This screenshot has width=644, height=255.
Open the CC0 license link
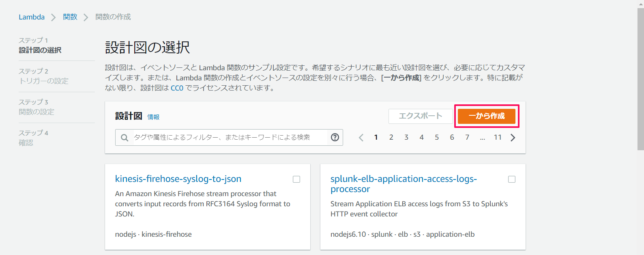pyautogui.click(x=177, y=88)
